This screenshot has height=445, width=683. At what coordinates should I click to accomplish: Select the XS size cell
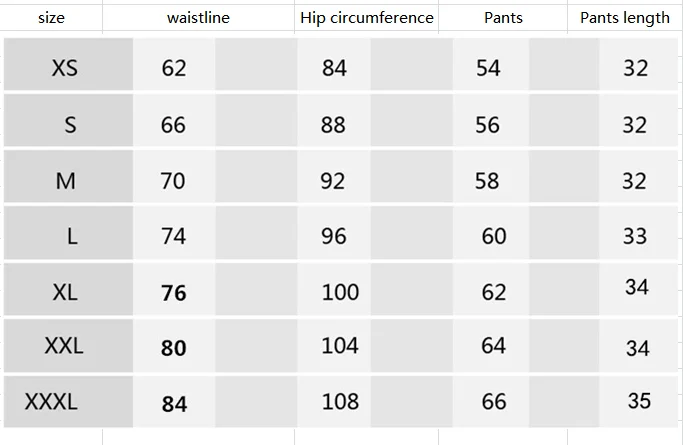pyautogui.click(x=68, y=64)
